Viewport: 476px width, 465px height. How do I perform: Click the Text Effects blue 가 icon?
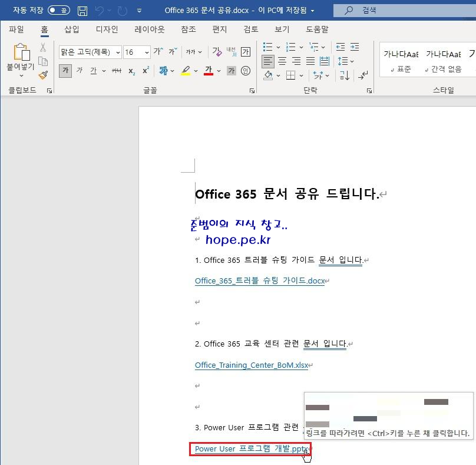coord(164,71)
